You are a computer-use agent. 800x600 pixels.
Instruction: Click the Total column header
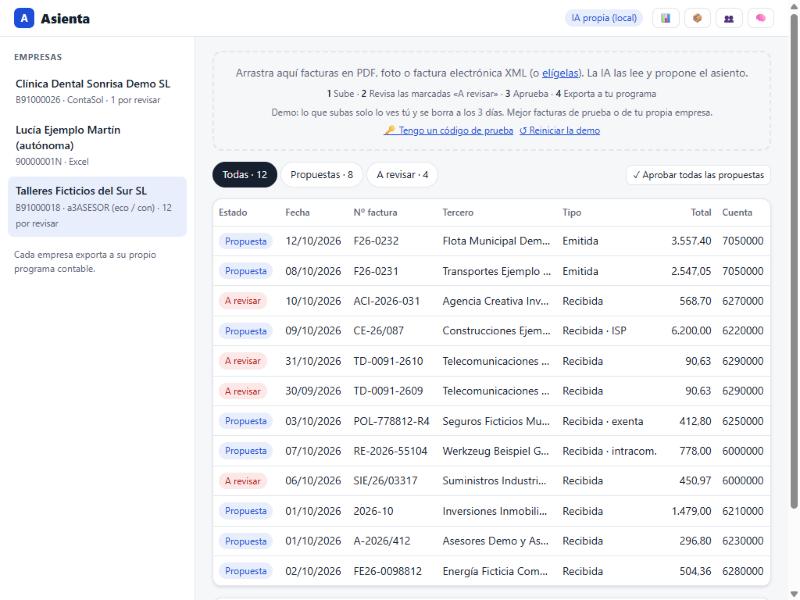pyautogui.click(x=701, y=212)
